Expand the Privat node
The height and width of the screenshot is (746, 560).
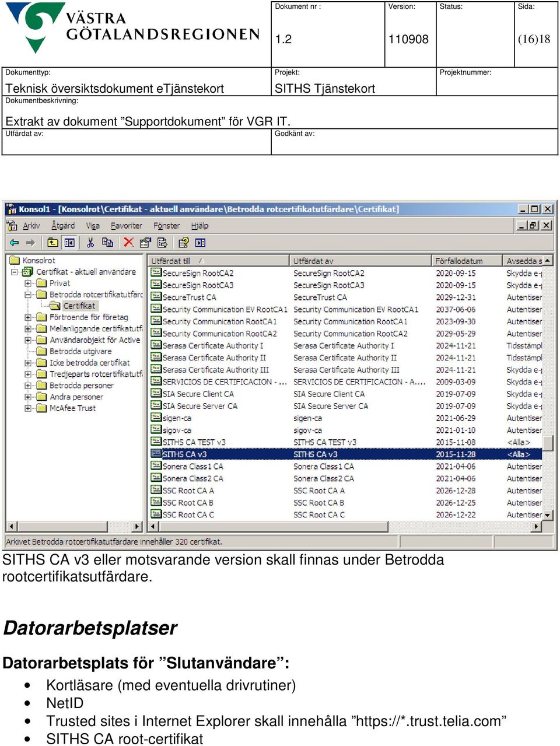point(28,283)
